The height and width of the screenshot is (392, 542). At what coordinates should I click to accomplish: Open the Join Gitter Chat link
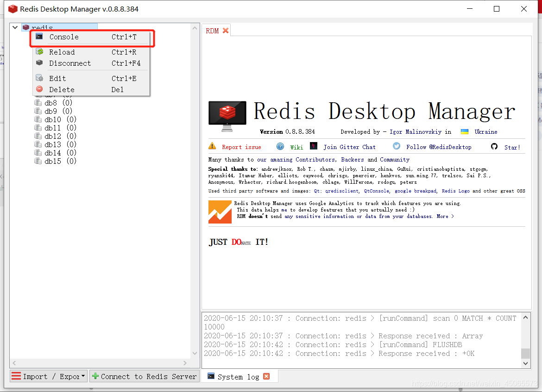pos(349,147)
